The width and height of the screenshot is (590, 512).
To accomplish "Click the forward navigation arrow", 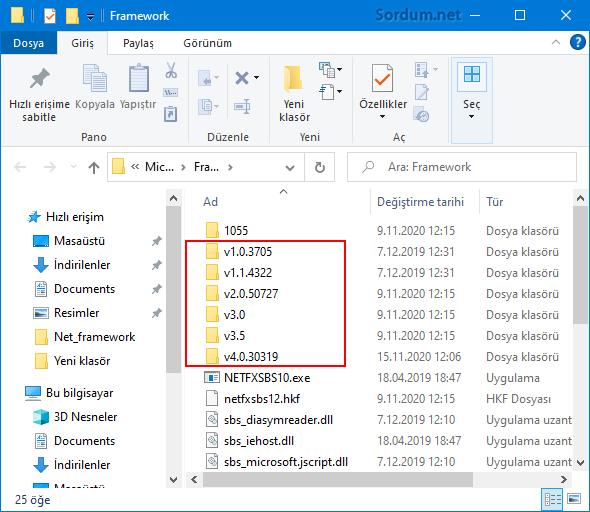I will coord(50,167).
